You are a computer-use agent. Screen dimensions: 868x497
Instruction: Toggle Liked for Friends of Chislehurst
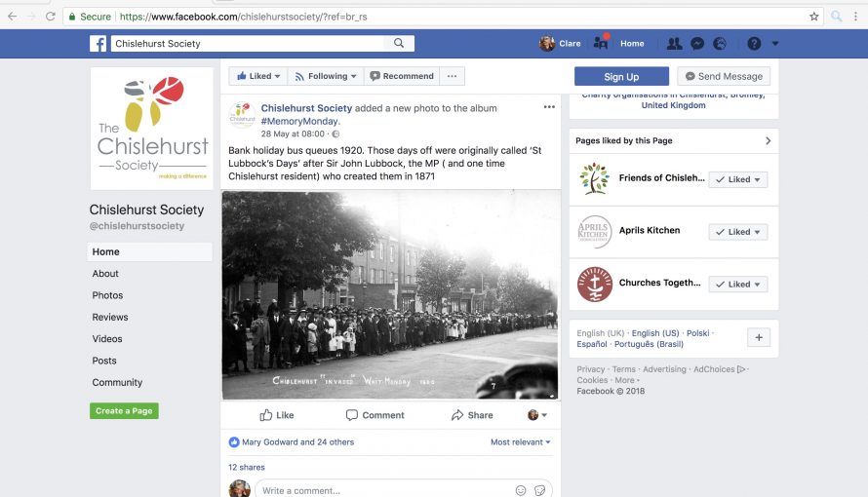[738, 179]
